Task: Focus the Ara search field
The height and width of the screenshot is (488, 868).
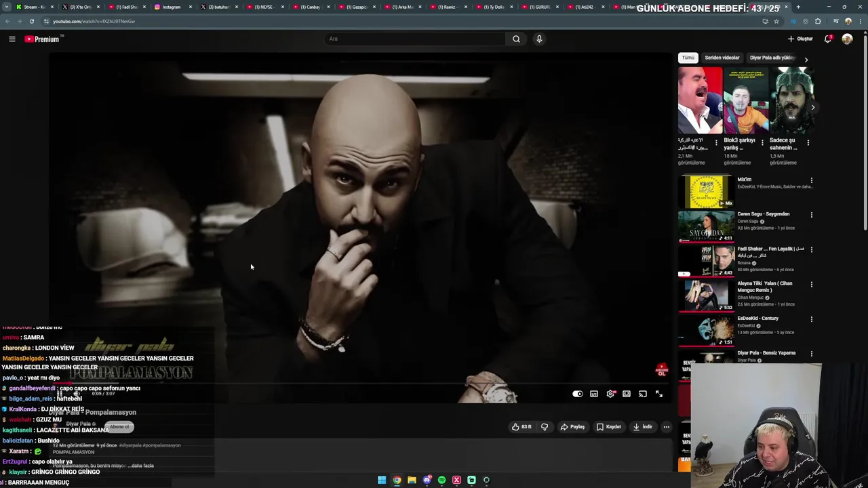Action: (x=415, y=39)
